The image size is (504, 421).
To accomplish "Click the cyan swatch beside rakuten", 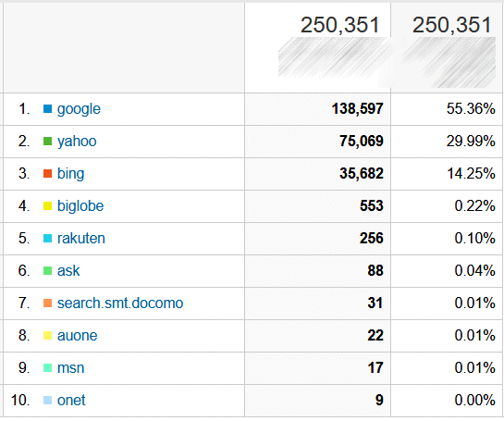I will 47,239.
